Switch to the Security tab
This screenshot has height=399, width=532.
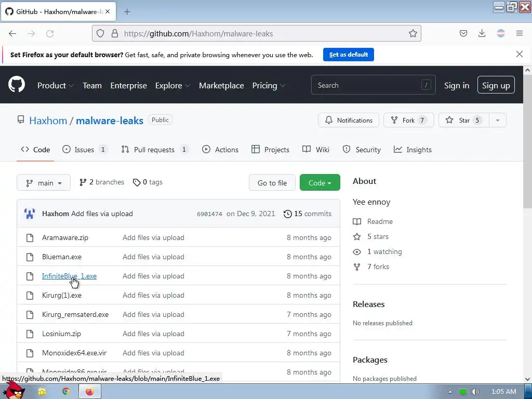[x=362, y=150]
